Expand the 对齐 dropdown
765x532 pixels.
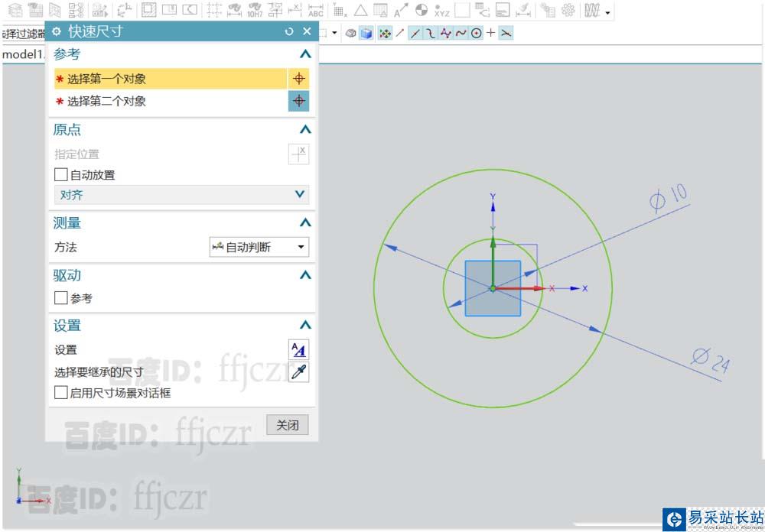click(x=181, y=195)
